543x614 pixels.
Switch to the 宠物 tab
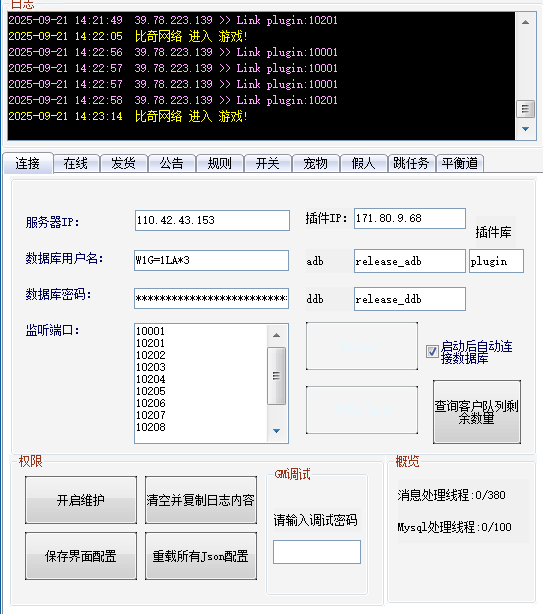click(x=316, y=163)
